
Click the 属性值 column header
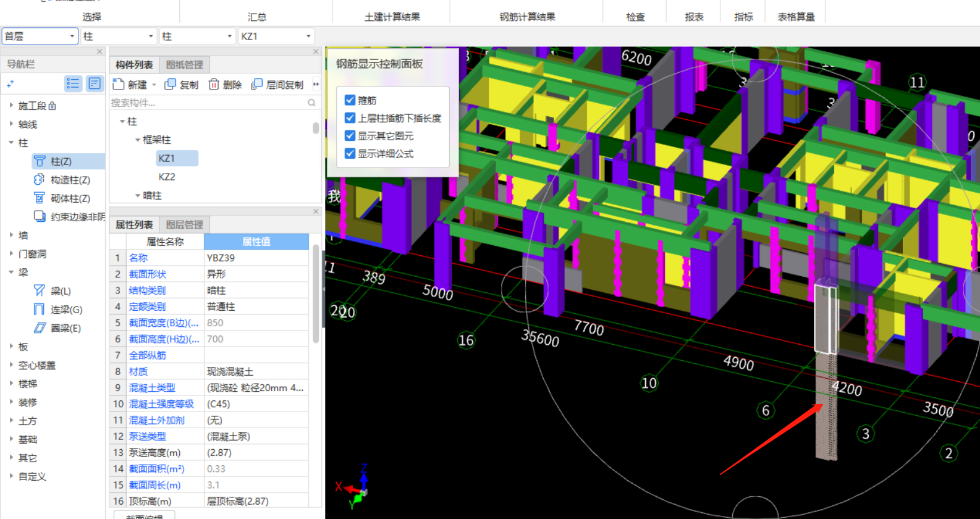[256, 242]
